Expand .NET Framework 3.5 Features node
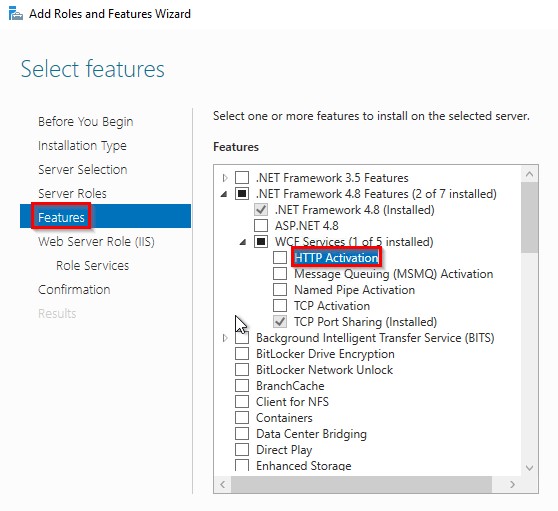Viewport: 558px width, 511px height. [x=225, y=178]
